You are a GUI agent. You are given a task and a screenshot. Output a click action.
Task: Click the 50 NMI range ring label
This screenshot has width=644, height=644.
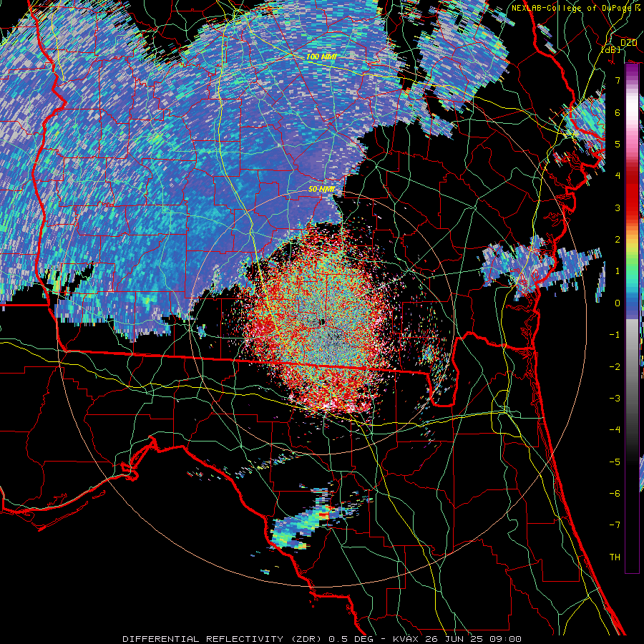tap(321, 190)
